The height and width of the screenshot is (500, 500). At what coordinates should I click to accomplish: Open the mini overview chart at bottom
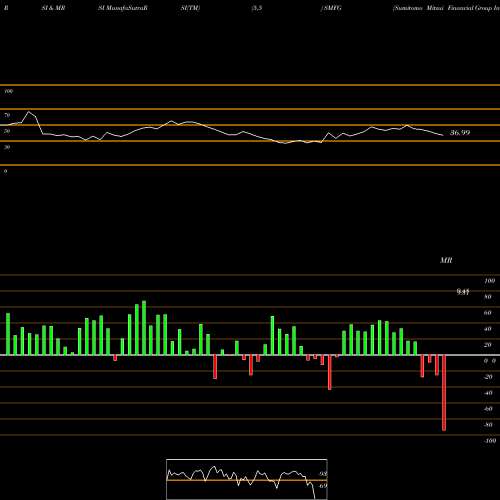coord(247,479)
